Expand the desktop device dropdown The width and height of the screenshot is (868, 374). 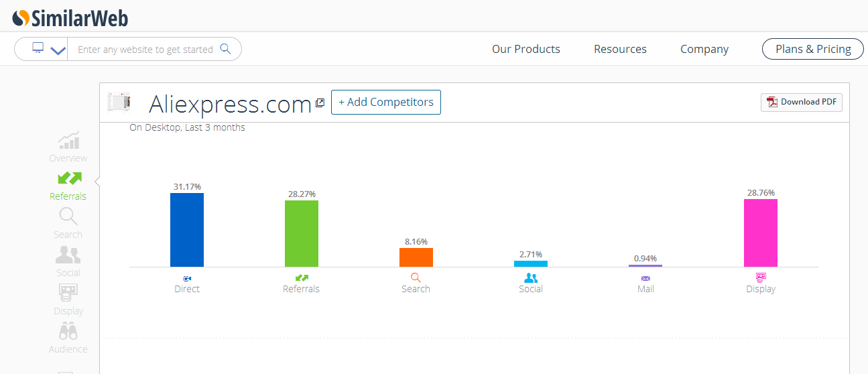[49, 49]
